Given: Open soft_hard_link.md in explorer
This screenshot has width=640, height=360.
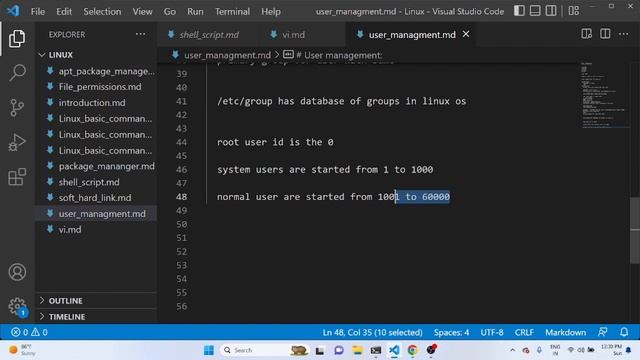Looking at the screenshot, I should click(x=96, y=198).
